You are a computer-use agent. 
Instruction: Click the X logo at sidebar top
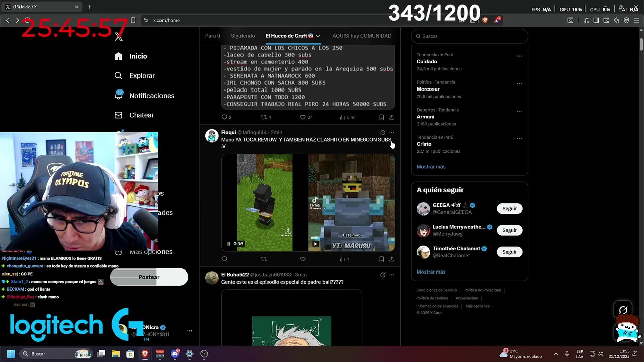coord(119,37)
